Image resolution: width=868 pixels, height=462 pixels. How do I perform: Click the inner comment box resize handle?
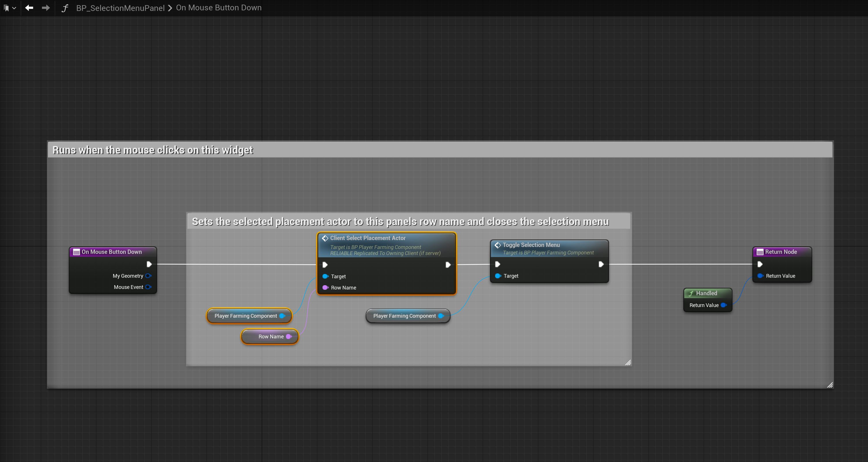[628, 363]
